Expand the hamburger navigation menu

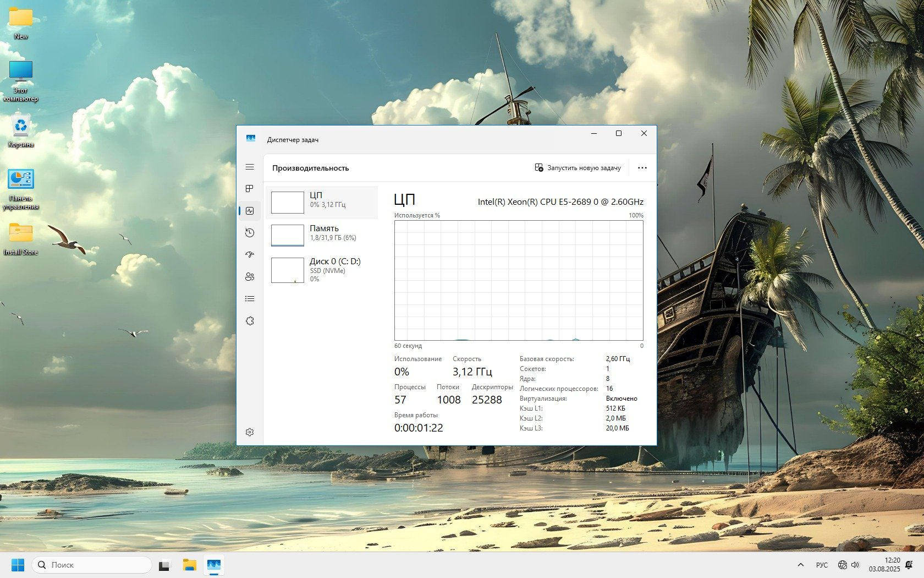pyautogui.click(x=250, y=167)
